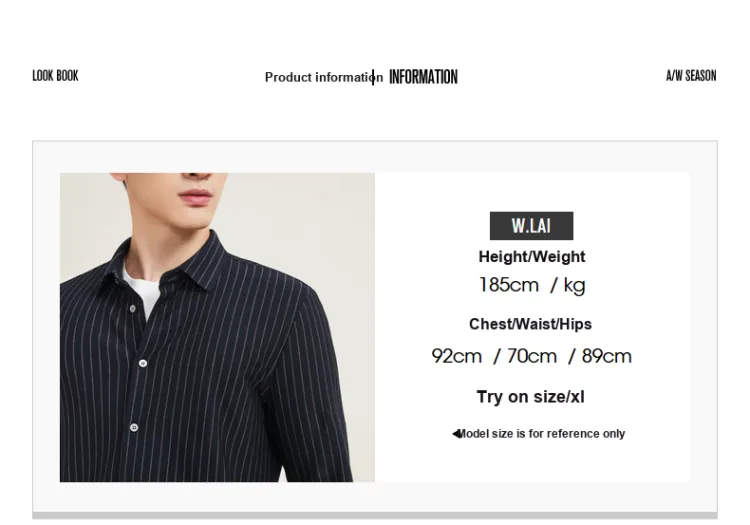Click the 185cm height value
Image resolution: width=750 pixels, height=525 pixels.
(x=508, y=285)
